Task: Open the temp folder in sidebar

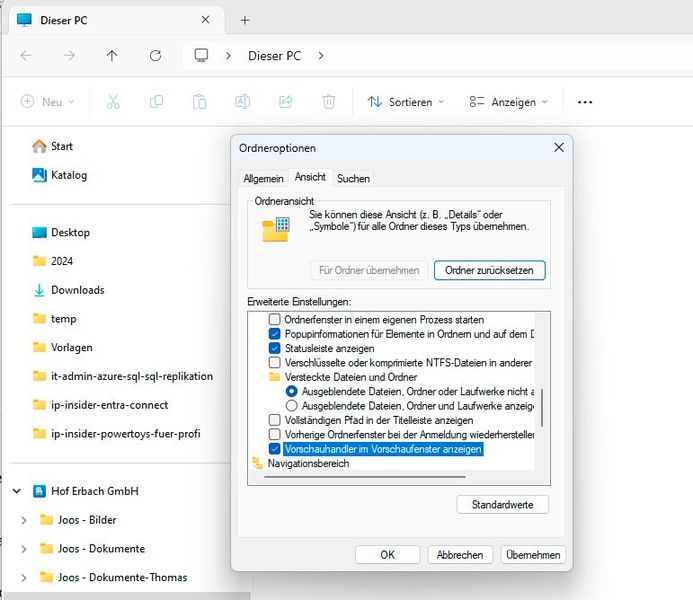Action: (54, 319)
